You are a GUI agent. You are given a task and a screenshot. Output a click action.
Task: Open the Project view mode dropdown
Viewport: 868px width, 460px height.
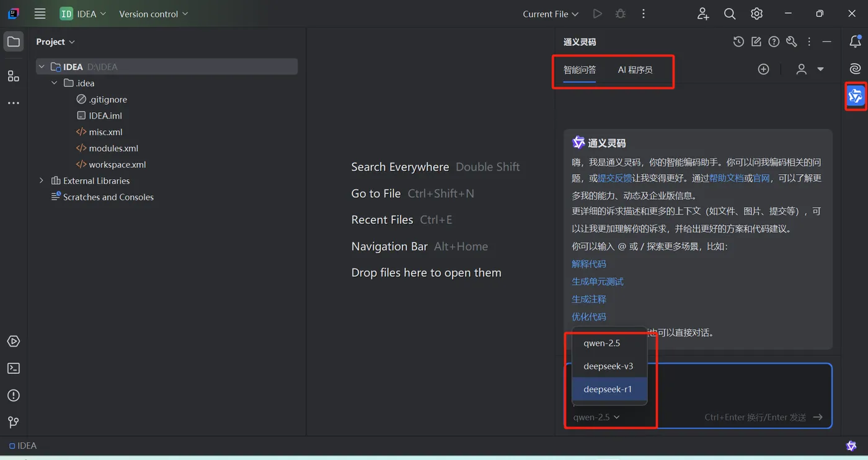point(55,42)
